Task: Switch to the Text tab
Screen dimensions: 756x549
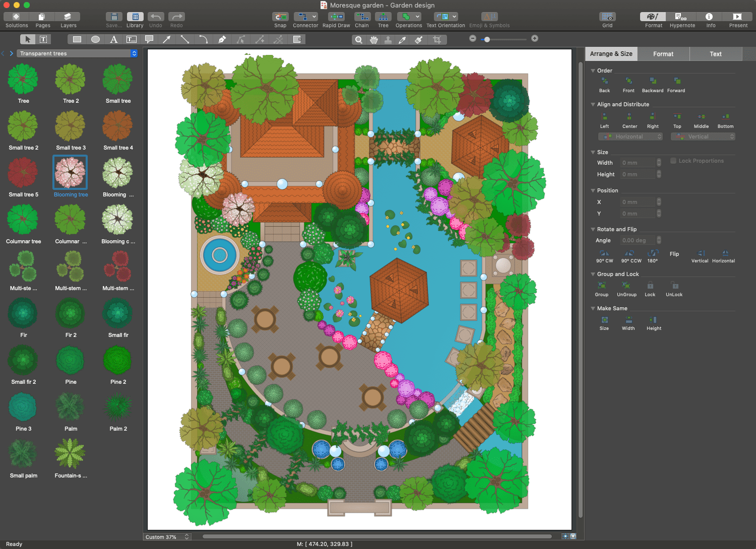Action: pyautogui.click(x=715, y=53)
